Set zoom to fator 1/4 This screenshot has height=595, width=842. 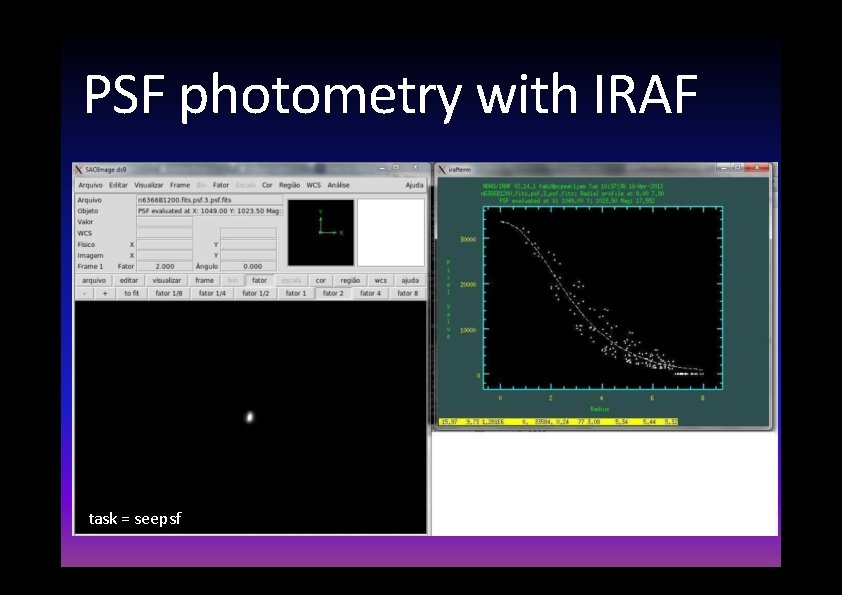212,293
